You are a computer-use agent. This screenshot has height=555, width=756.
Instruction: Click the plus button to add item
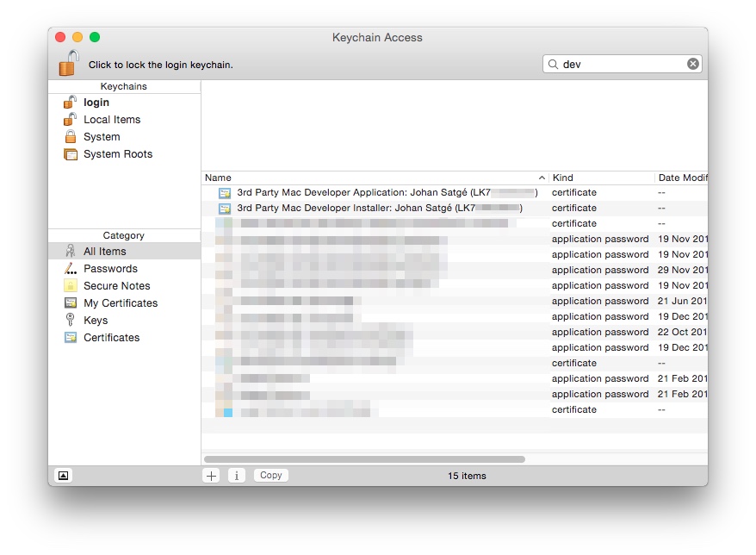pos(212,476)
